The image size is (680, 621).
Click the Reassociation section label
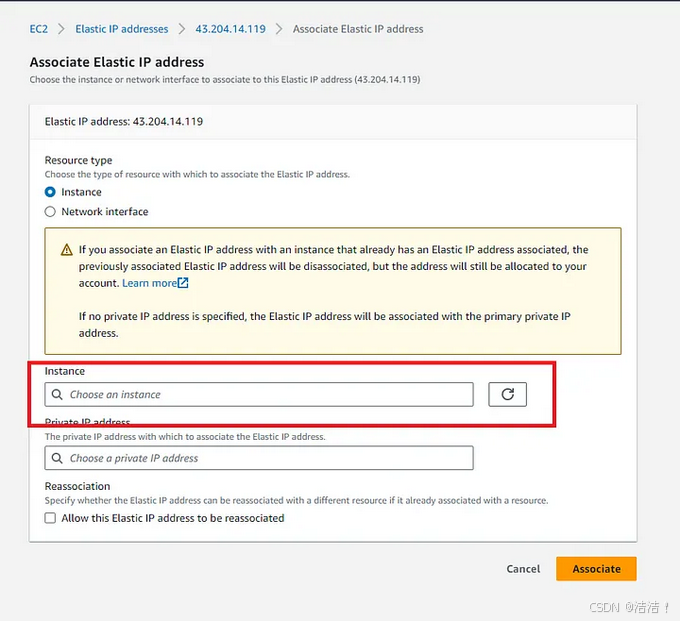(x=78, y=486)
